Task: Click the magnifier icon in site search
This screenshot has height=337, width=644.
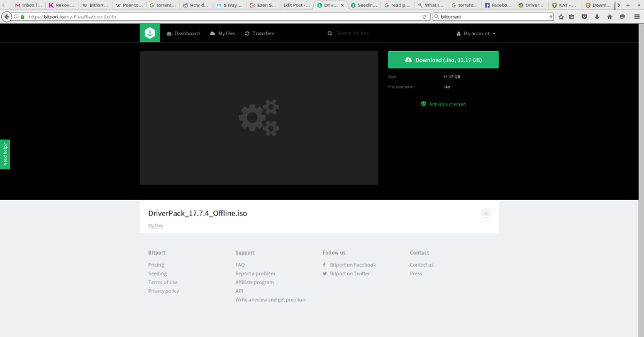Action: coord(330,33)
